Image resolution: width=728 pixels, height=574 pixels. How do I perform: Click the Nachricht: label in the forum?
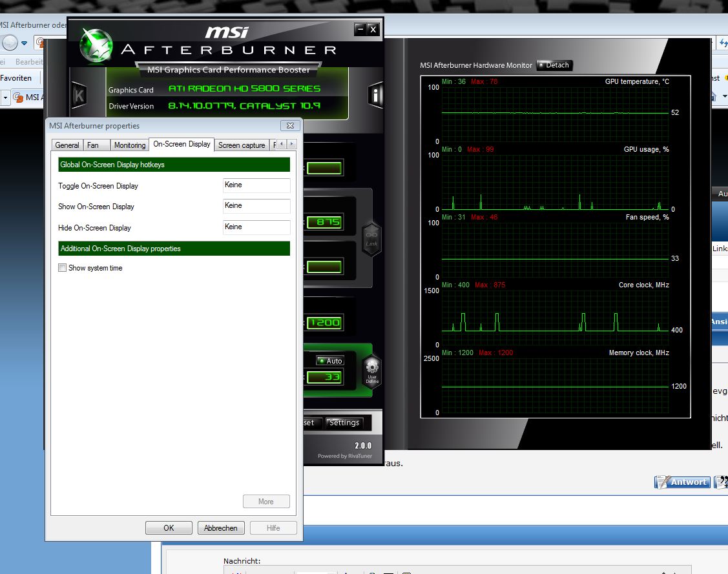coord(242,561)
